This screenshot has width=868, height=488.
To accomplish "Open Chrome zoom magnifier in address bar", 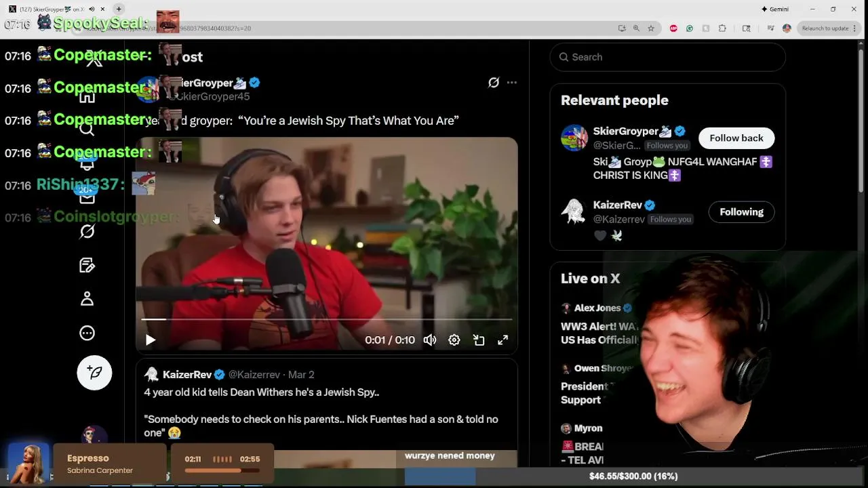I will pyautogui.click(x=636, y=28).
